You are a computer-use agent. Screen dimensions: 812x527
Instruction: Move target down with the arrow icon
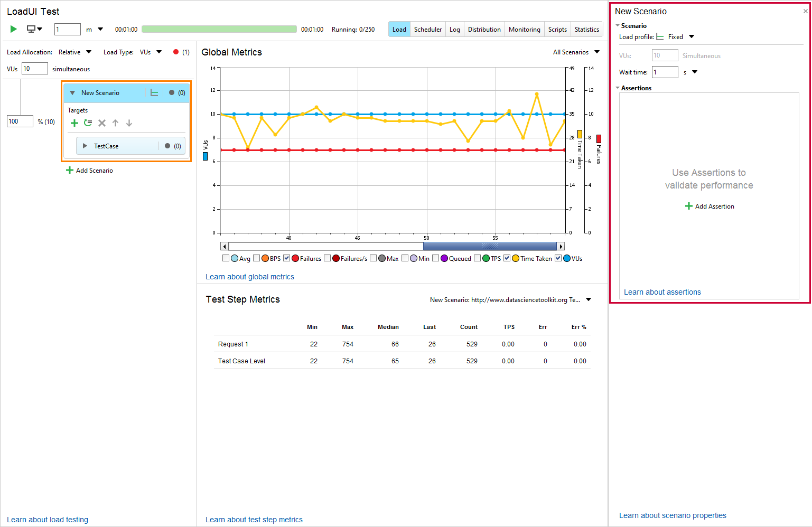(x=129, y=123)
